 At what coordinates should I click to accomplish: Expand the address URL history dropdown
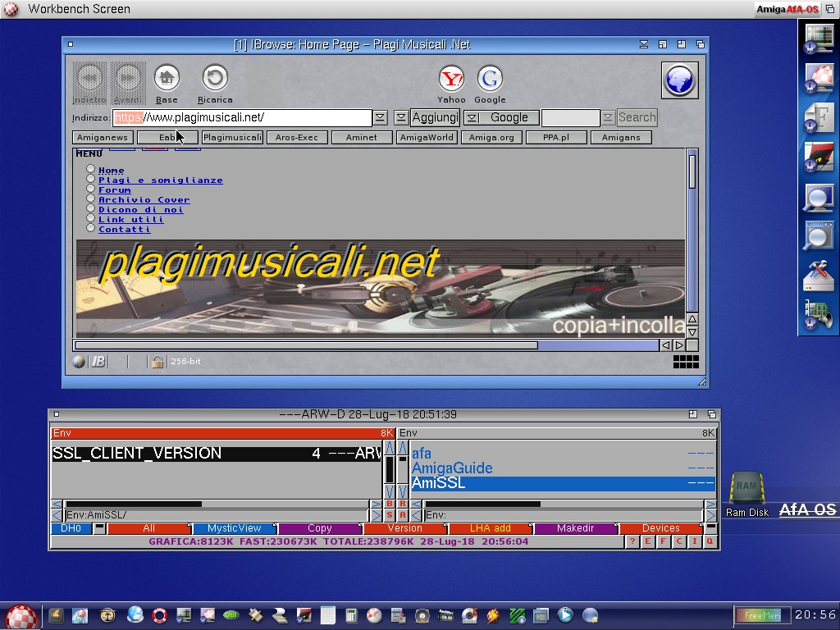click(380, 118)
